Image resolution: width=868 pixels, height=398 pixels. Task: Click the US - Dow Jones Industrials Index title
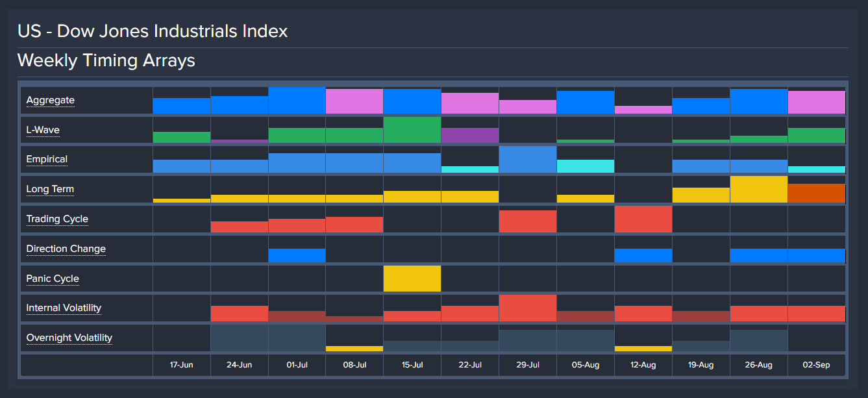pos(153,31)
